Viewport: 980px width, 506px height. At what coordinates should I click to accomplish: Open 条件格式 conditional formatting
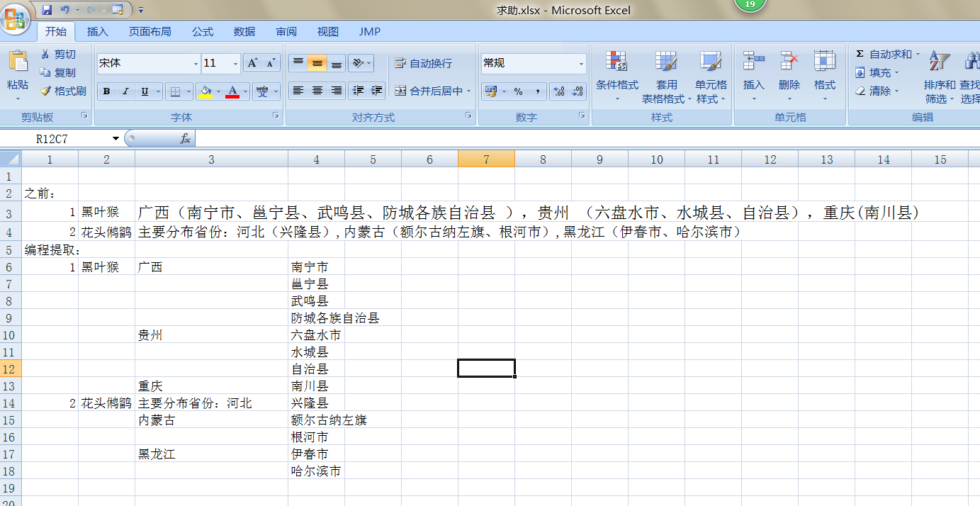click(x=616, y=78)
